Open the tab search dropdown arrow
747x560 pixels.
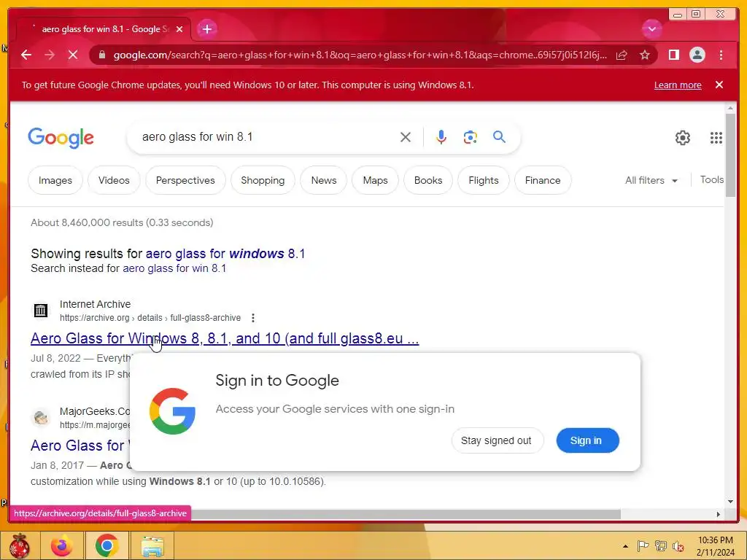[x=651, y=29]
